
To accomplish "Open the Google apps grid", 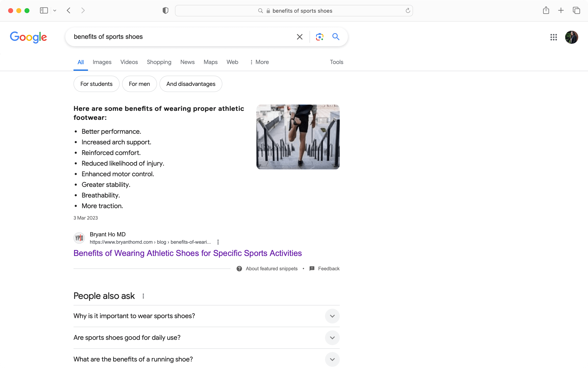I will click(x=553, y=37).
